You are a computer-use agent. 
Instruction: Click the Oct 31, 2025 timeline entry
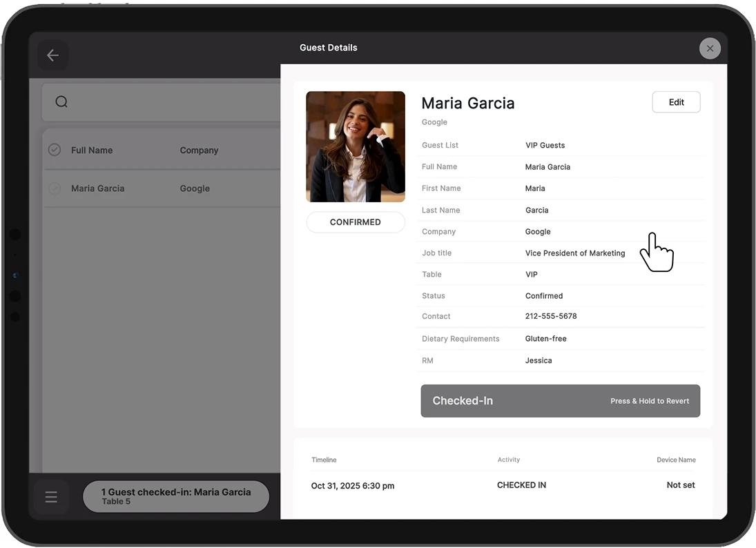coord(353,486)
